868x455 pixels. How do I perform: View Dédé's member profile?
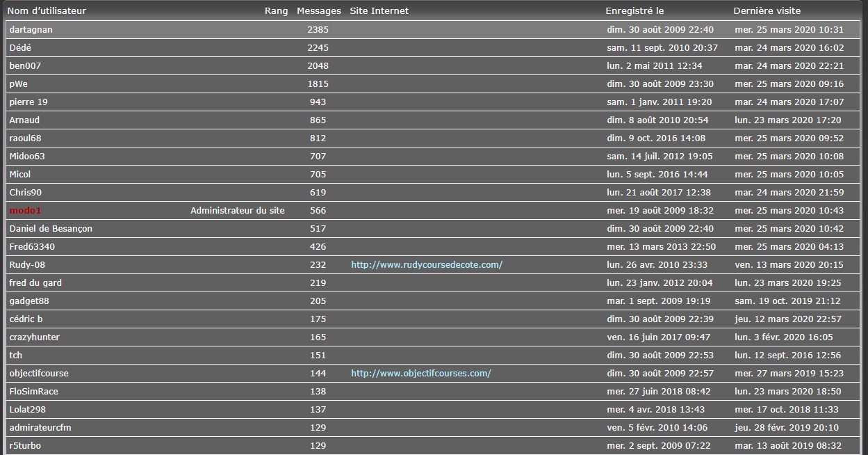click(x=20, y=48)
